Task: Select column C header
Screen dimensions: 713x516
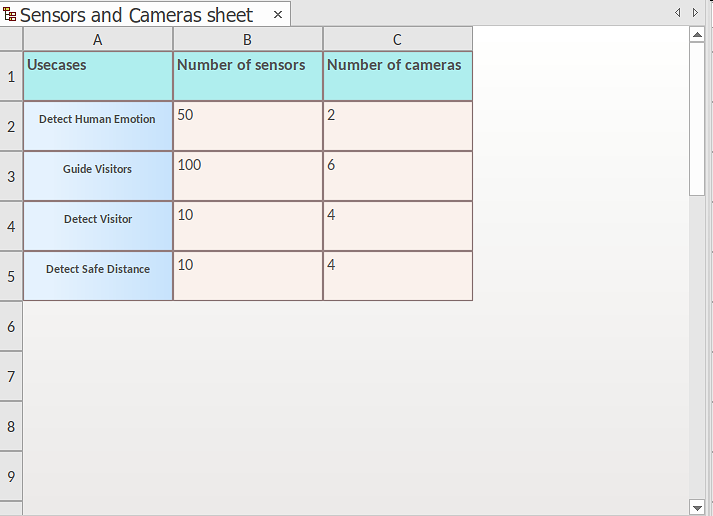Action: [397, 39]
